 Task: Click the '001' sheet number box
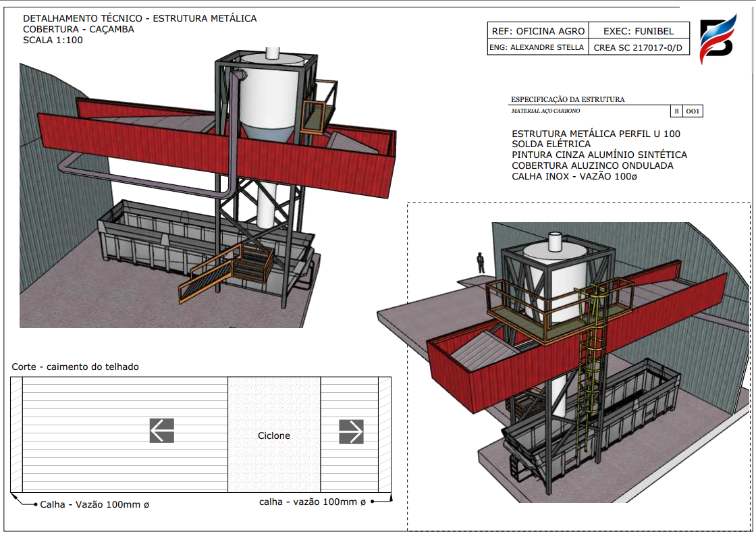pos(693,111)
